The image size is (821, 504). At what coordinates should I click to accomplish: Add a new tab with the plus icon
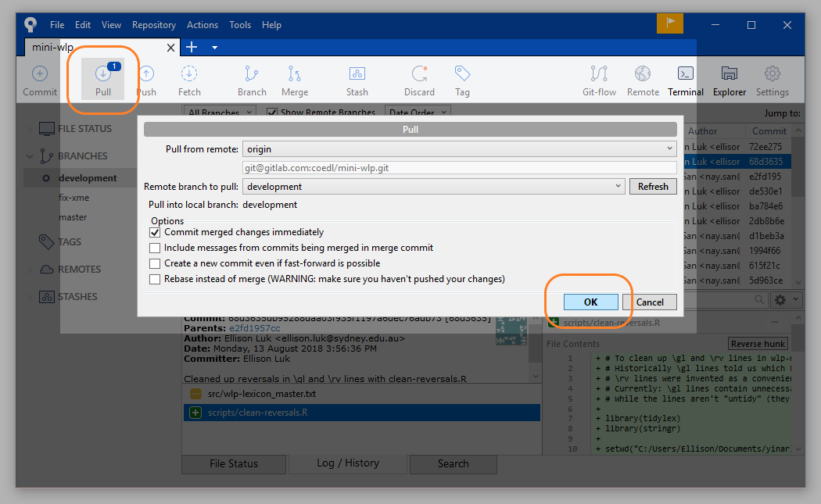(x=192, y=47)
